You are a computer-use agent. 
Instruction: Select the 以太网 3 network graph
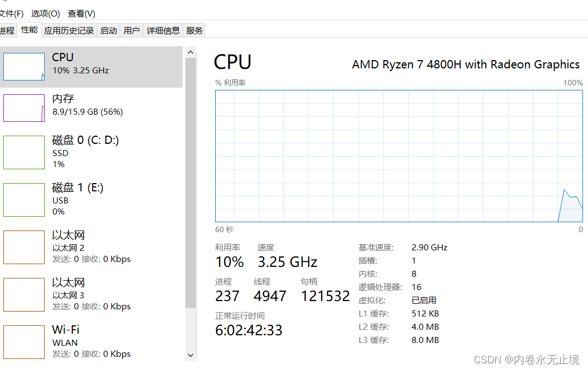pyautogui.click(x=24, y=294)
